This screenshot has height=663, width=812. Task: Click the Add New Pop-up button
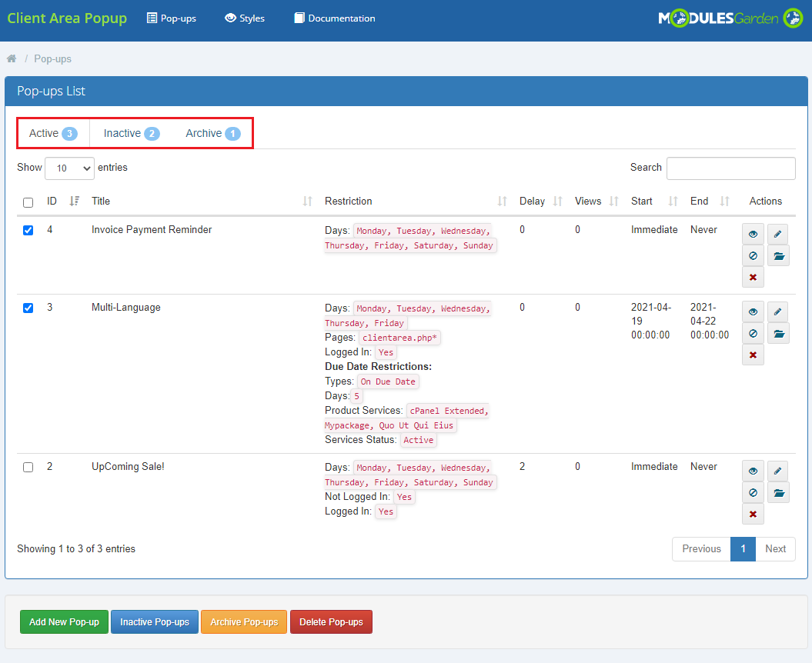pyautogui.click(x=64, y=621)
